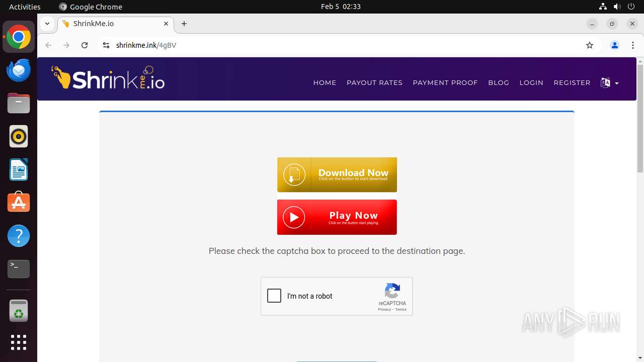Go to LOGIN page
This screenshot has width=644, height=362.
[531, 83]
